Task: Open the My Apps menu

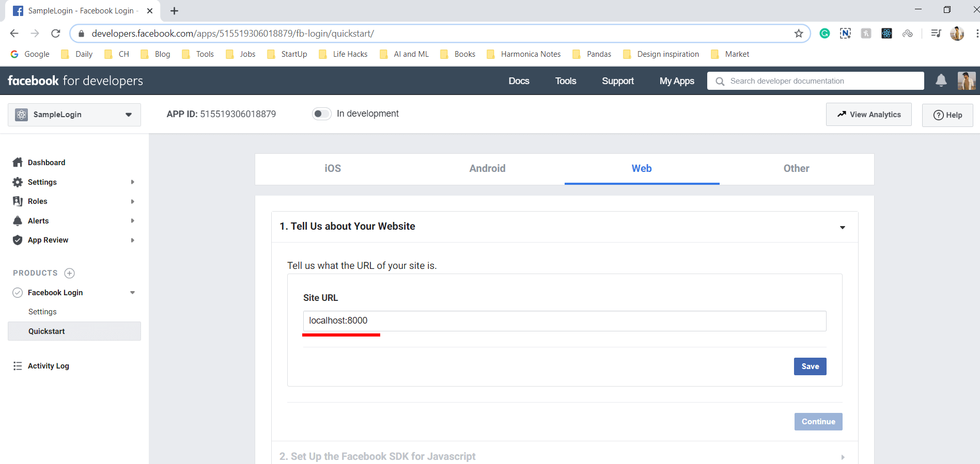Action: [677, 81]
